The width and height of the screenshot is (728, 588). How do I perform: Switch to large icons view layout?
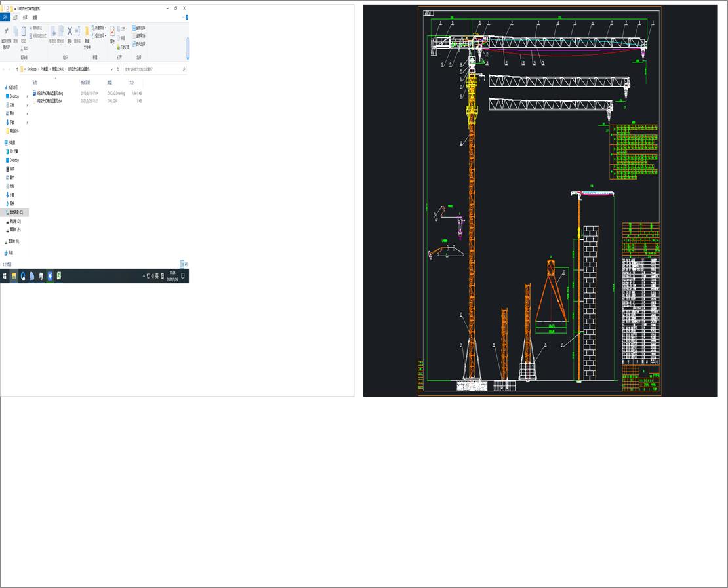186,264
